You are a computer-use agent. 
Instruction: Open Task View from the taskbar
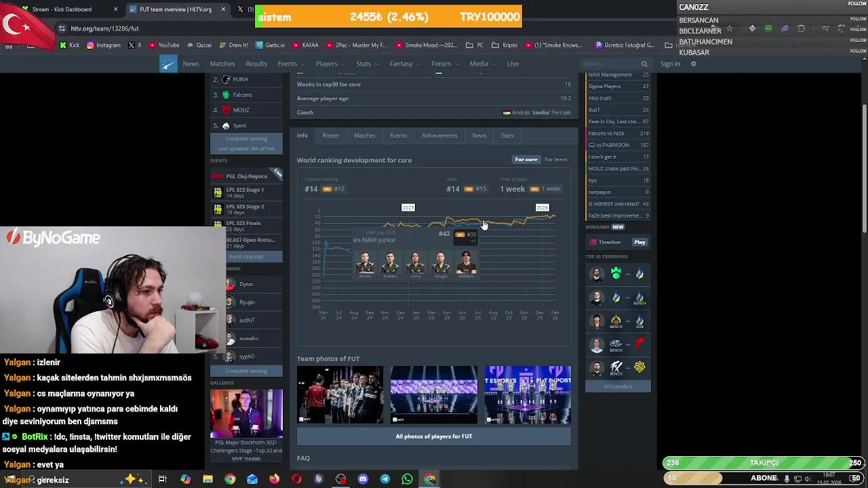163,479
